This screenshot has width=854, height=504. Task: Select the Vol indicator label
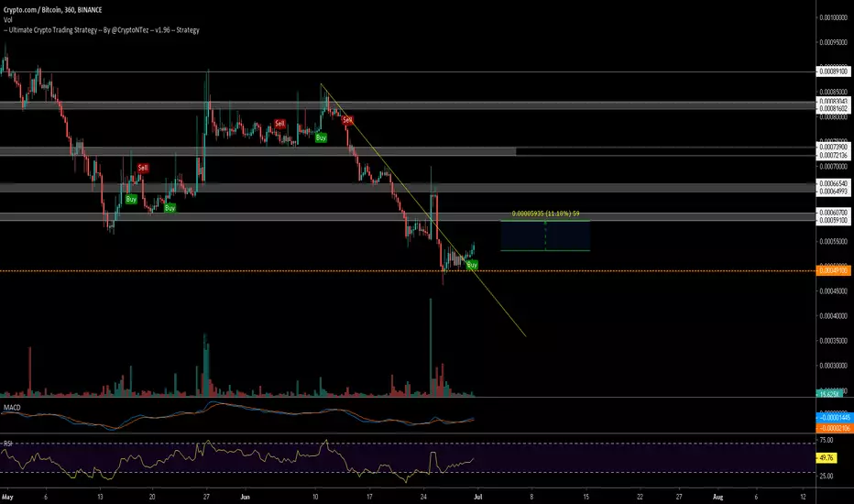(7, 19)
